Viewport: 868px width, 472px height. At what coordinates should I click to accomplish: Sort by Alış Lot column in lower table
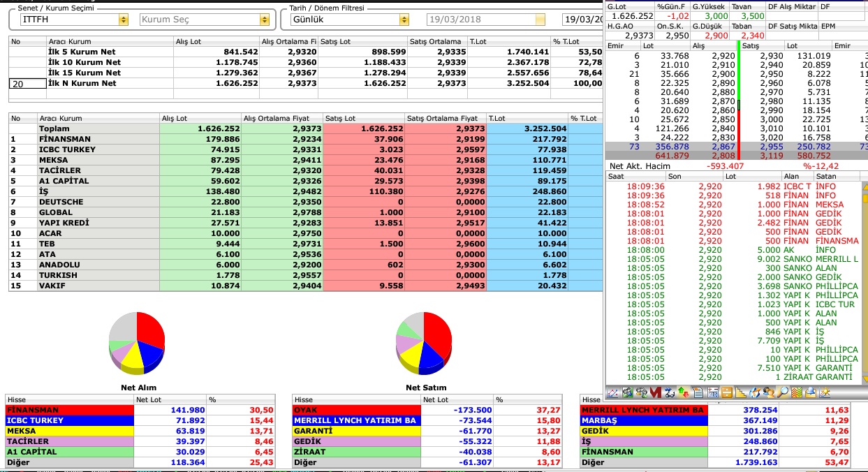coord(200,119)
